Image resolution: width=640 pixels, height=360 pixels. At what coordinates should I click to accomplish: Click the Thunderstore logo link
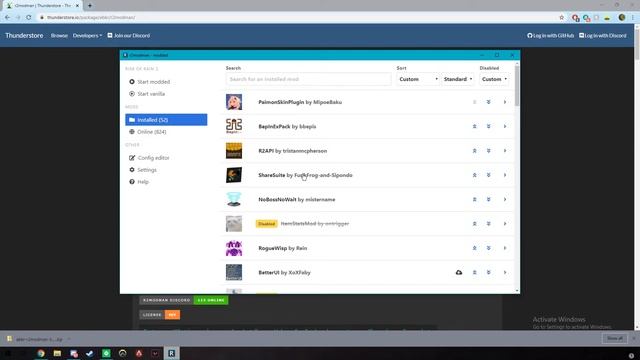click(x=24, y=36)
